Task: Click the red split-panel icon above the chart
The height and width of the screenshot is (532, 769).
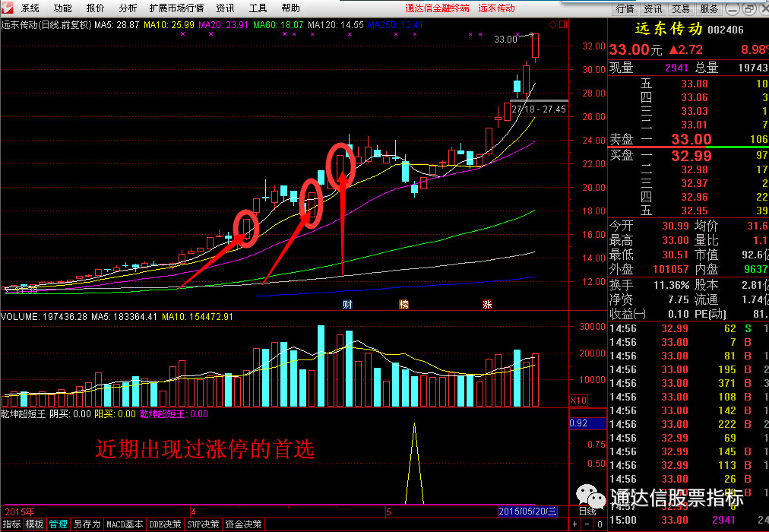Action: 563,24
